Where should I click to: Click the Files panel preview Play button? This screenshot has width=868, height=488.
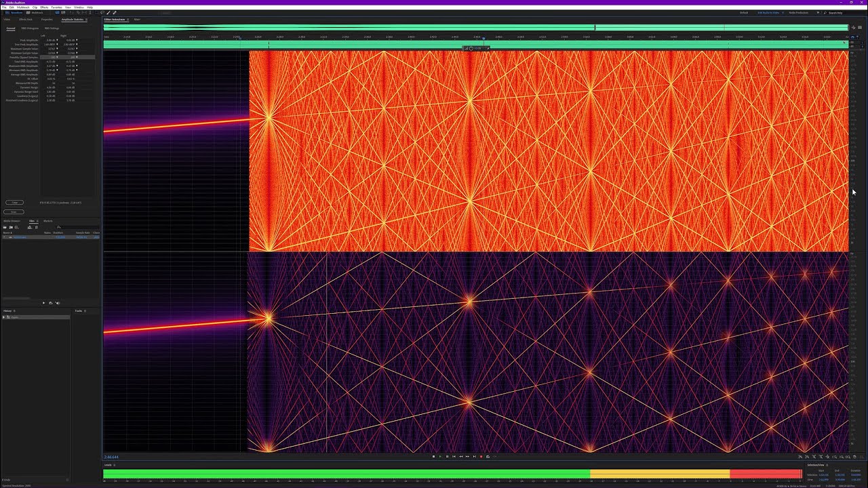[x=43, y=303]
